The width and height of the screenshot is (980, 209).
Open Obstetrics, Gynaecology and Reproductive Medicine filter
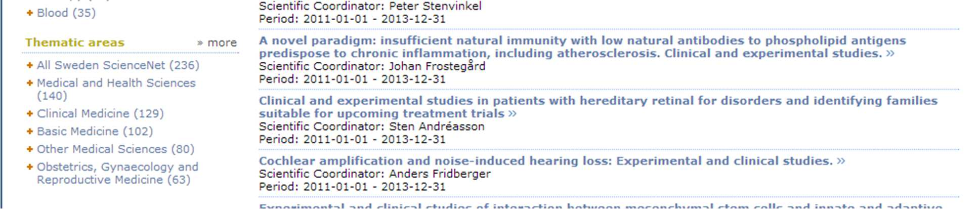coord(117,173)
